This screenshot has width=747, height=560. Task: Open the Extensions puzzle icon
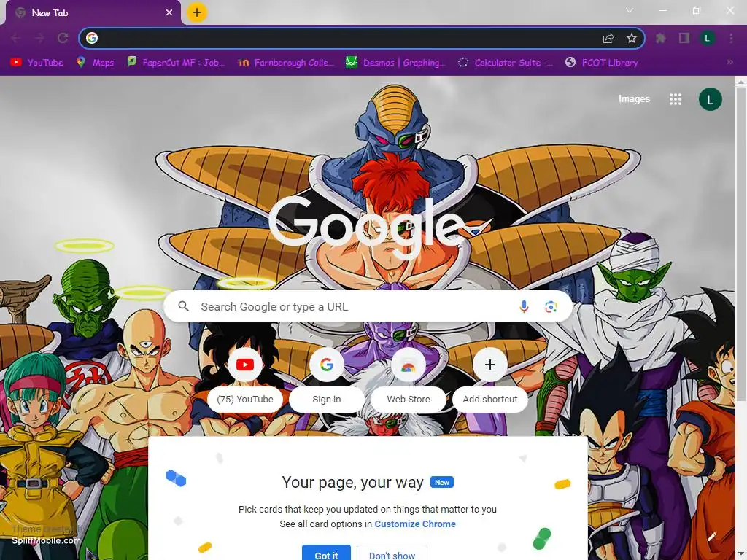click(660, 38)
